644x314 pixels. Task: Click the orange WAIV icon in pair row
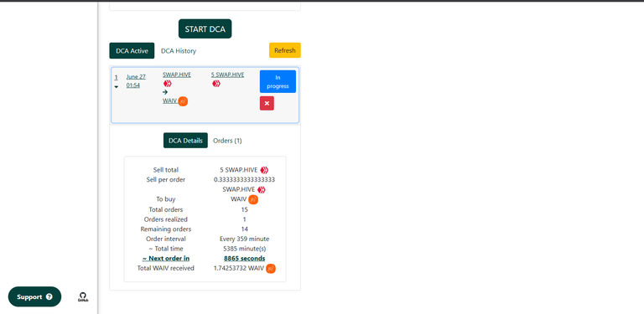pyautogui.click(x=183, y=101)
